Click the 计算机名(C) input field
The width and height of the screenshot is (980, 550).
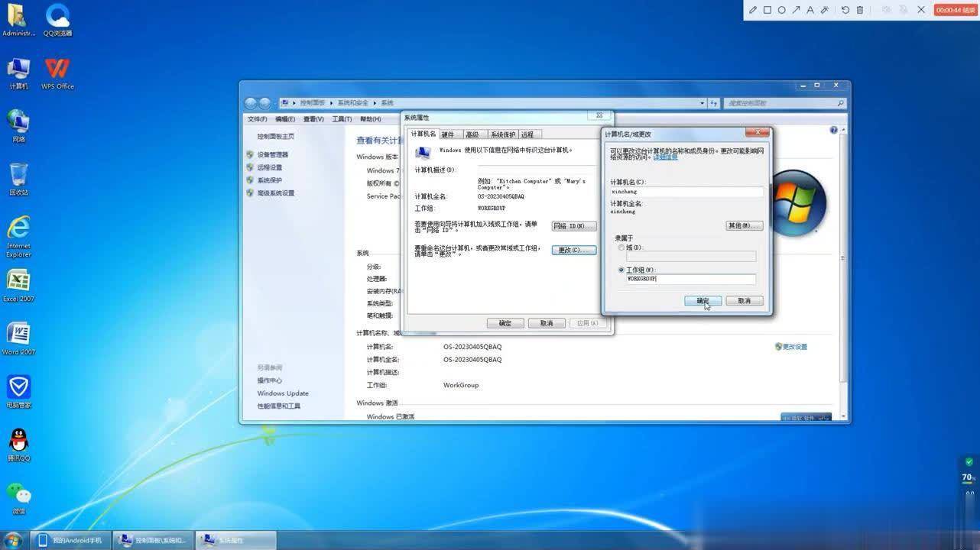click(686, 192)
